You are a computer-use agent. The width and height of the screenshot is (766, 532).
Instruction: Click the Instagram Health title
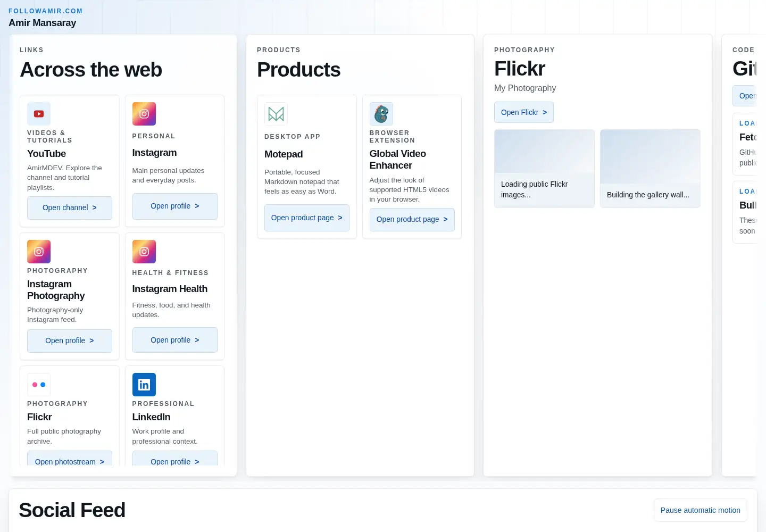click(x=170, y=289)
